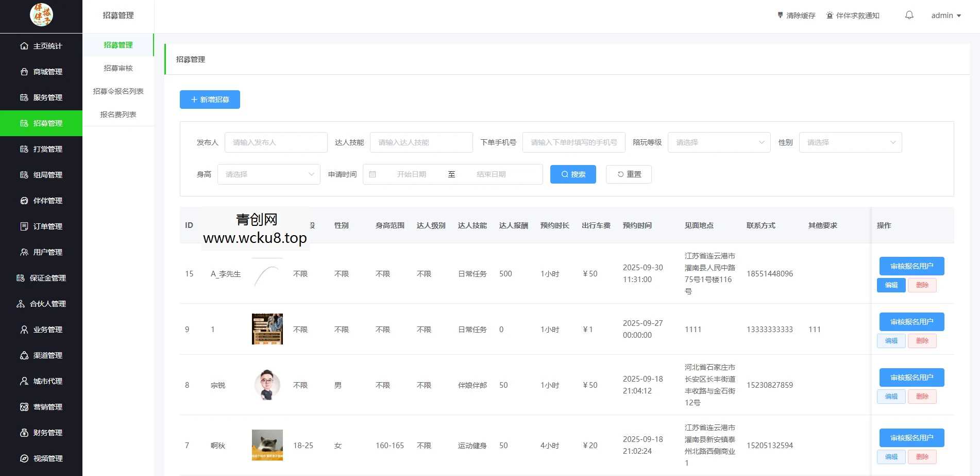Click the 服务管理 sidebar icon
Screen dimensions: 980x476
(24, 97)
